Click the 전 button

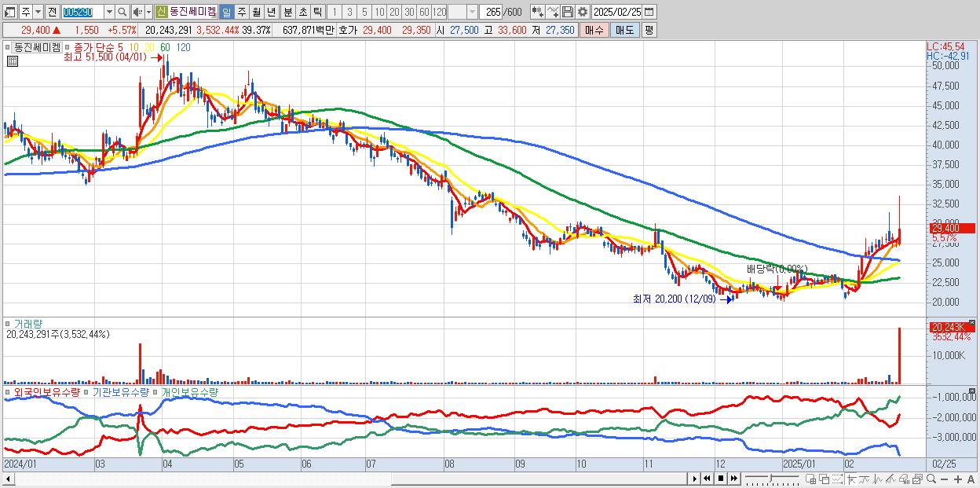(52, 12)
